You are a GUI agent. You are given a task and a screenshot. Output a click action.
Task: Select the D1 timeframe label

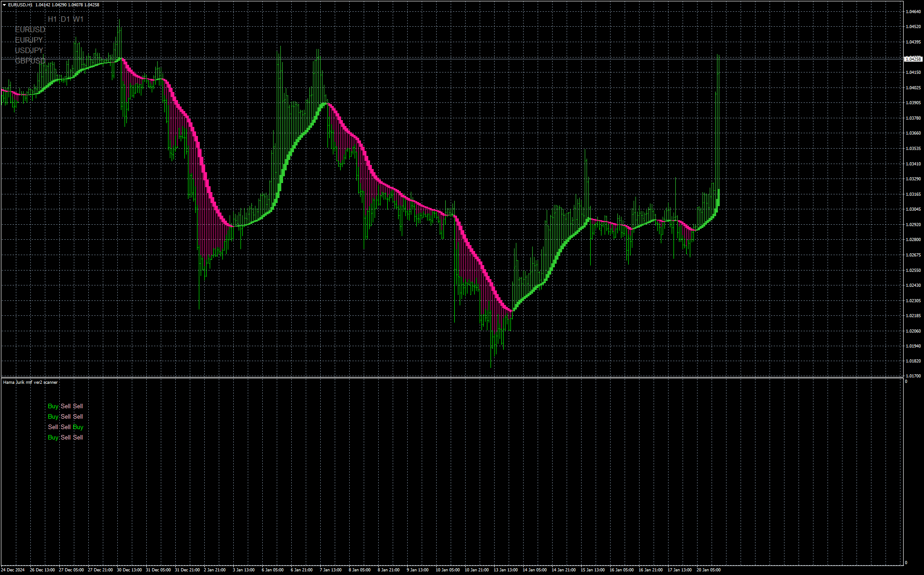[x=65, y=19]
